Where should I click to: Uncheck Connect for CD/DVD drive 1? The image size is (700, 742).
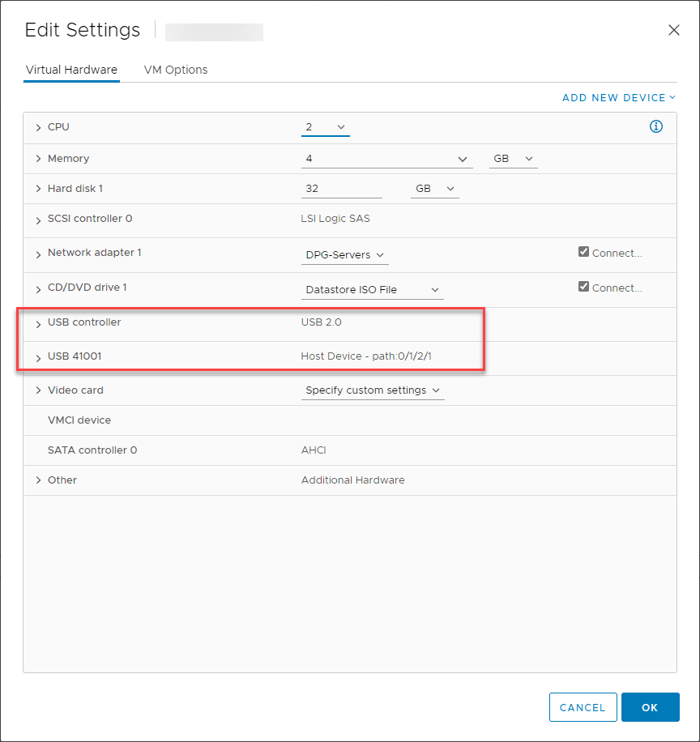click(x=583, y=287)
